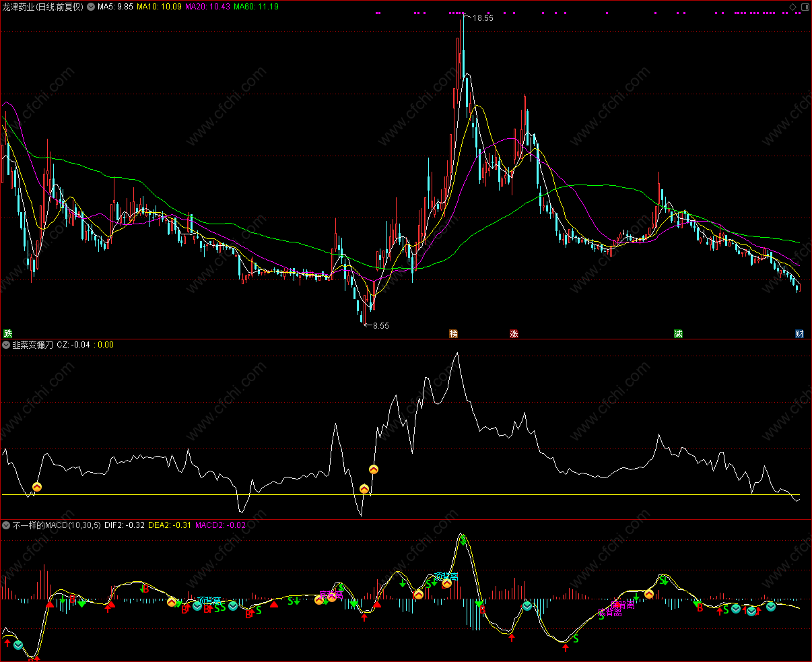Viewport: 812px width, 662px height.
Task: Click the CZ: -0.04 value
Action: pos(73,344)
